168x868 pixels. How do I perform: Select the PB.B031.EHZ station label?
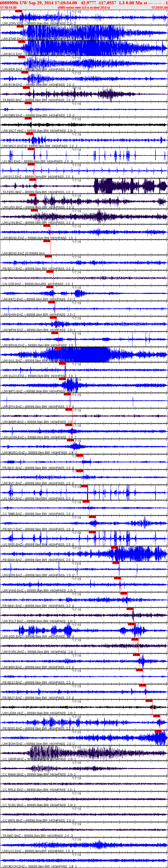(38, 468)
